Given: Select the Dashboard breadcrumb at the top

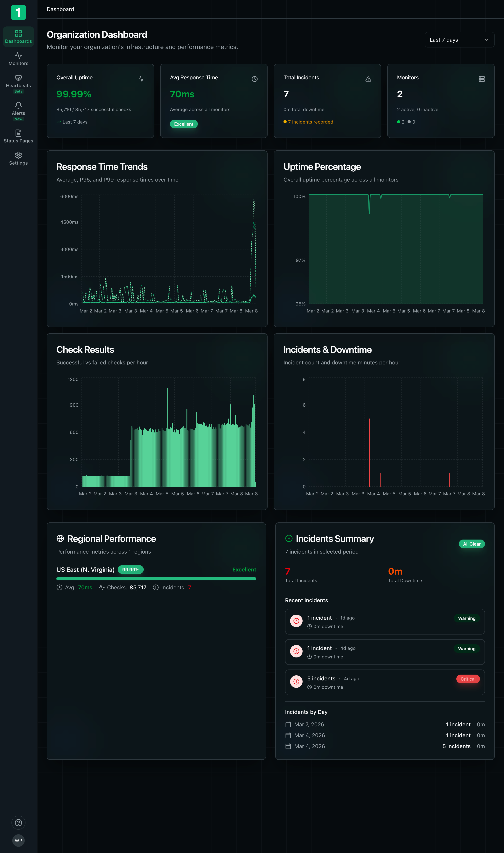Looking at the screenshot, I should (x=60, y=9).
